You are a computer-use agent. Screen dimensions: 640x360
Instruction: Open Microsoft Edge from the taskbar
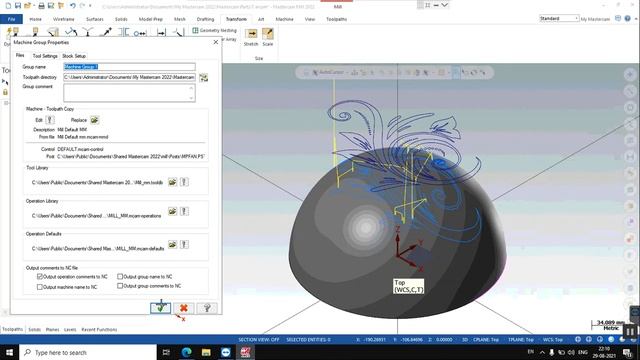point(186,352)
